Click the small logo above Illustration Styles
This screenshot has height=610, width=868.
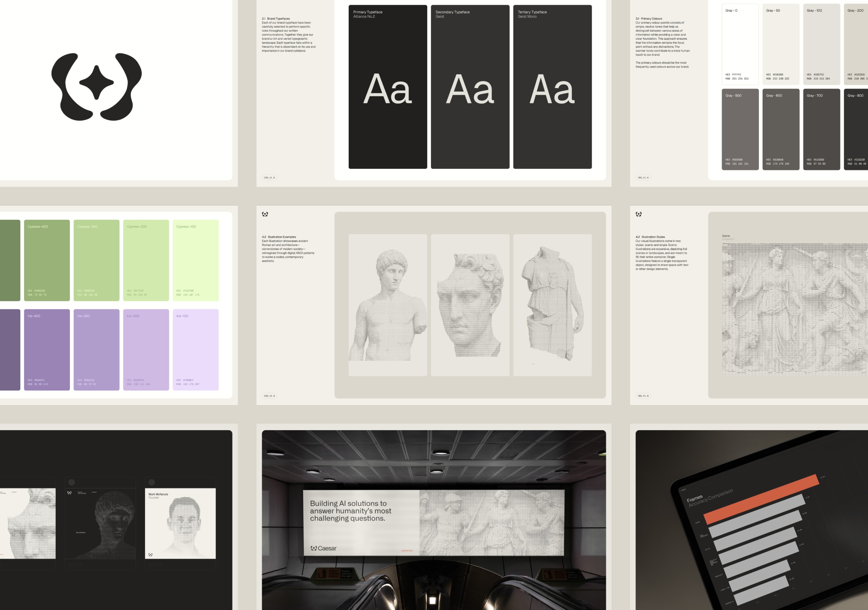pos(638,214)
